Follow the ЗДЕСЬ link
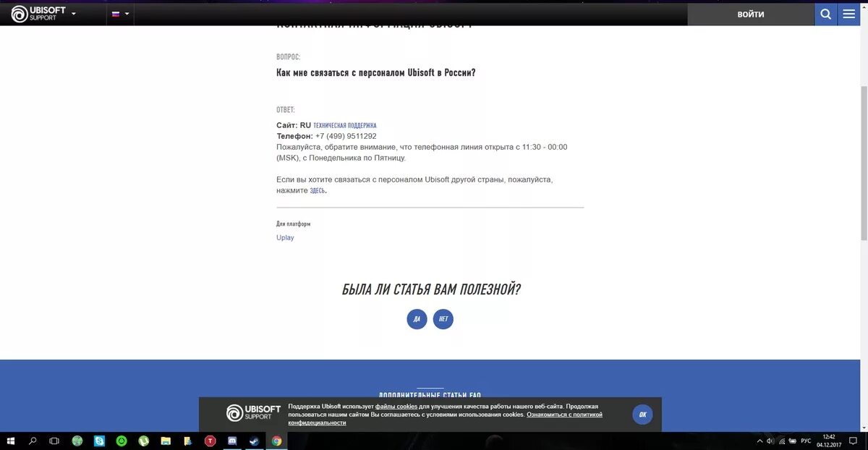This screenshot has width=868, height=450. [x=318, y=191]
